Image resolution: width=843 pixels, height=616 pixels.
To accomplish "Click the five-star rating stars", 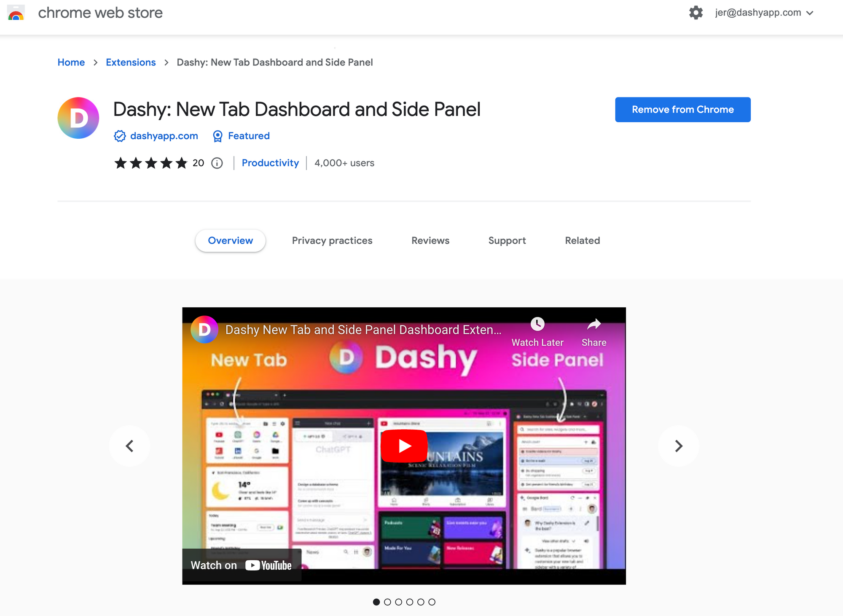I will pos(151,163).
